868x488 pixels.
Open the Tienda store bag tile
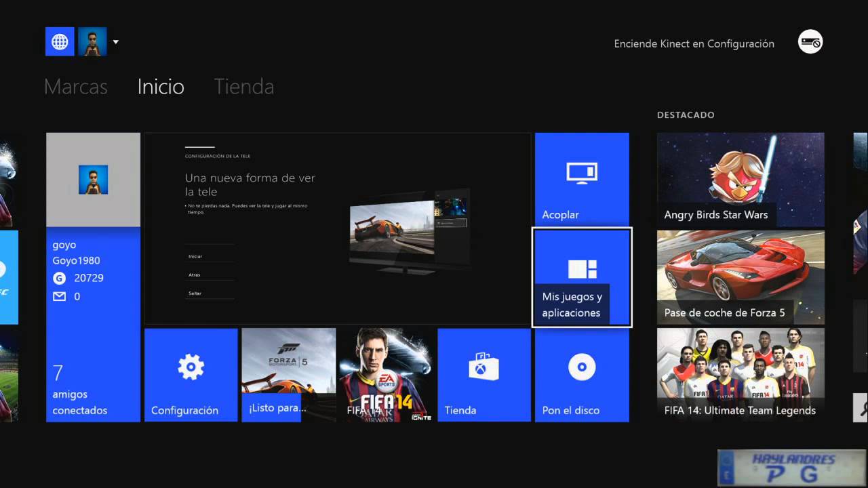(x=484, y=375)
